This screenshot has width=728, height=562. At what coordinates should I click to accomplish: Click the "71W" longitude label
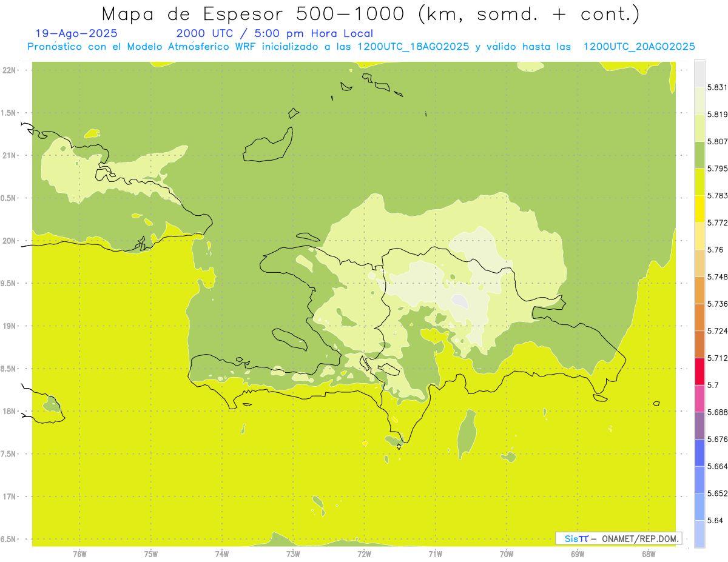(435, 554)
